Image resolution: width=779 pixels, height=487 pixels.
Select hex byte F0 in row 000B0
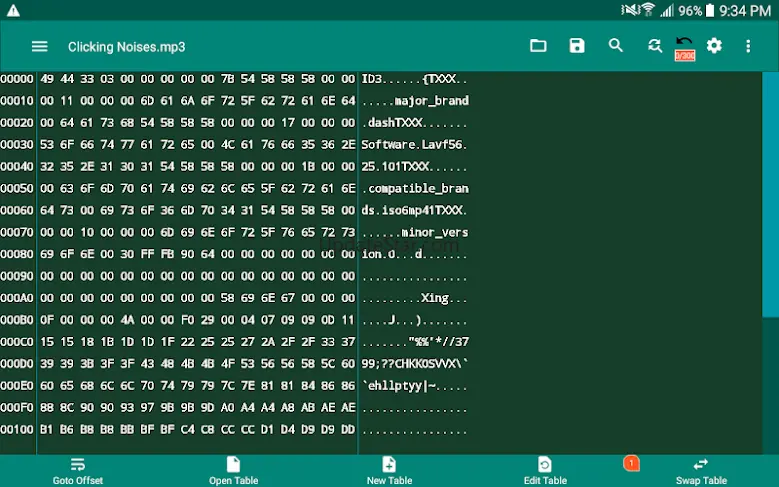tap(187, 320)
